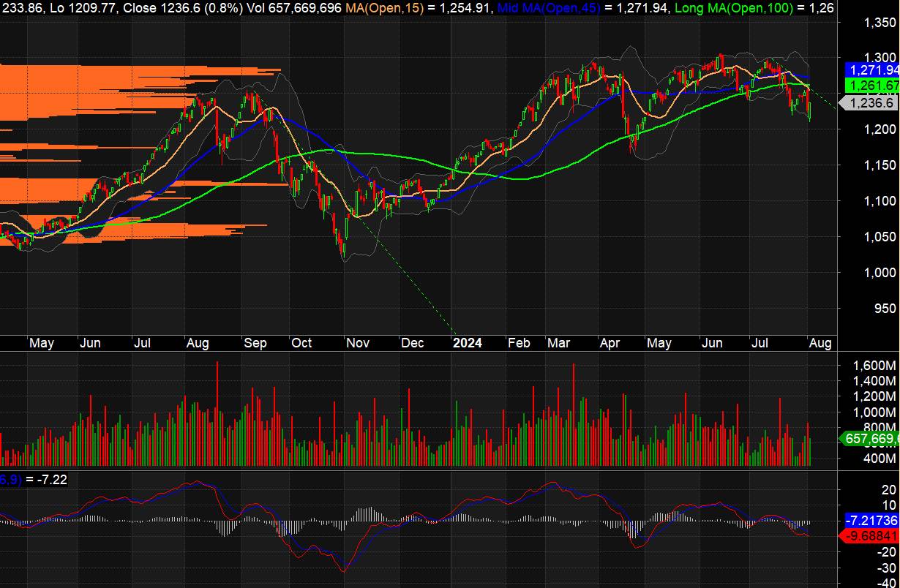900x588 pixels.
Task: Click the -20 label on MACD axis
Action: tap(887, 553)
